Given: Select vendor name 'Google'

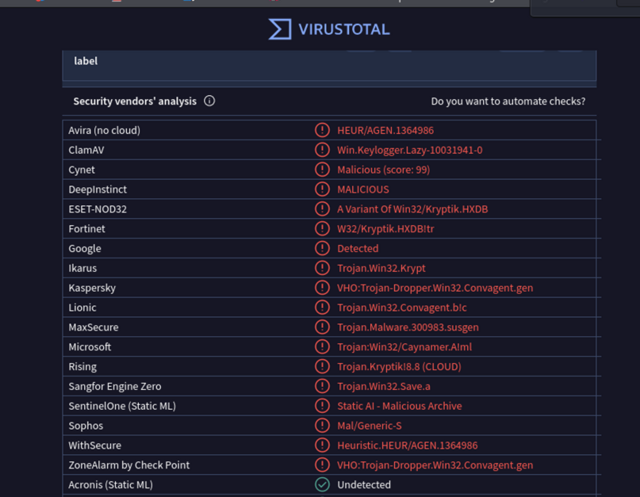Looking at the screenshot, I should coord(84,248).
